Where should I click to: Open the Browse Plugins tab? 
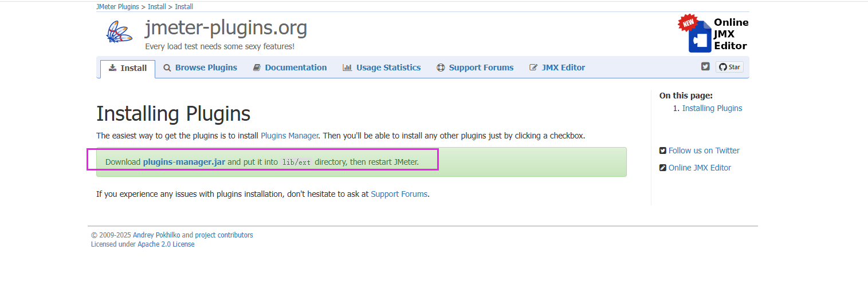(200, 68)
